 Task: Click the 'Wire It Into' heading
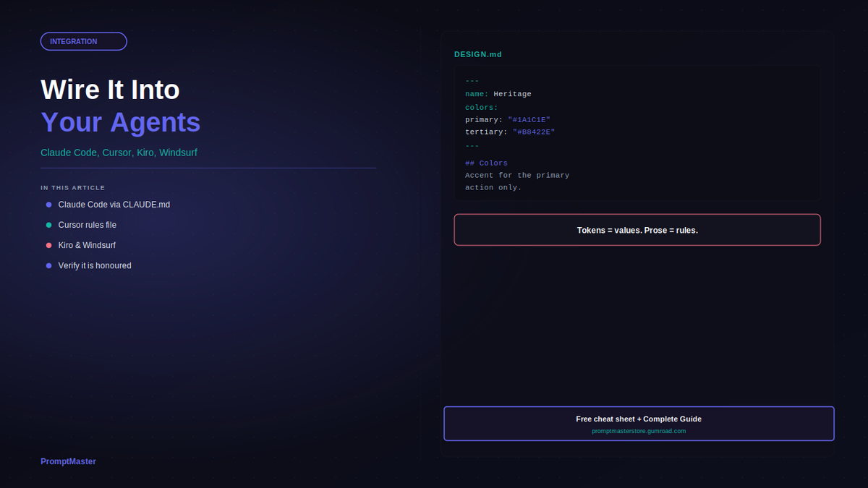[110, 90]
